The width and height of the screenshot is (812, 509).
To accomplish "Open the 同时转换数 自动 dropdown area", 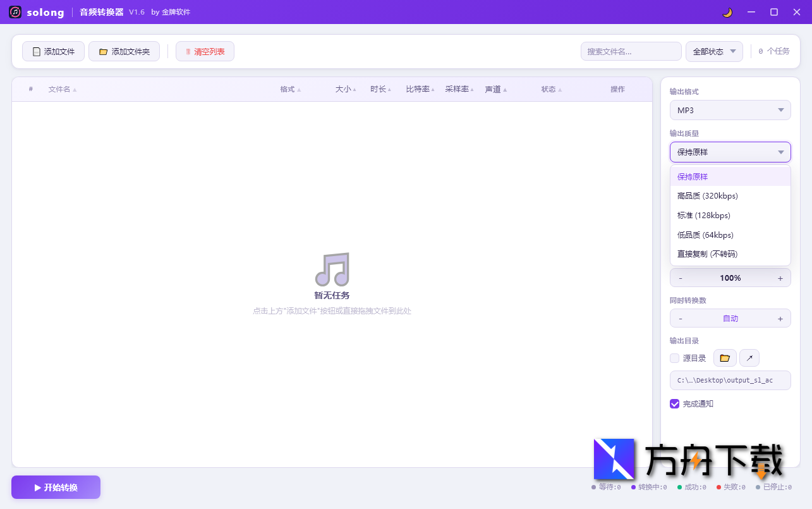I will tap(730, 318).
